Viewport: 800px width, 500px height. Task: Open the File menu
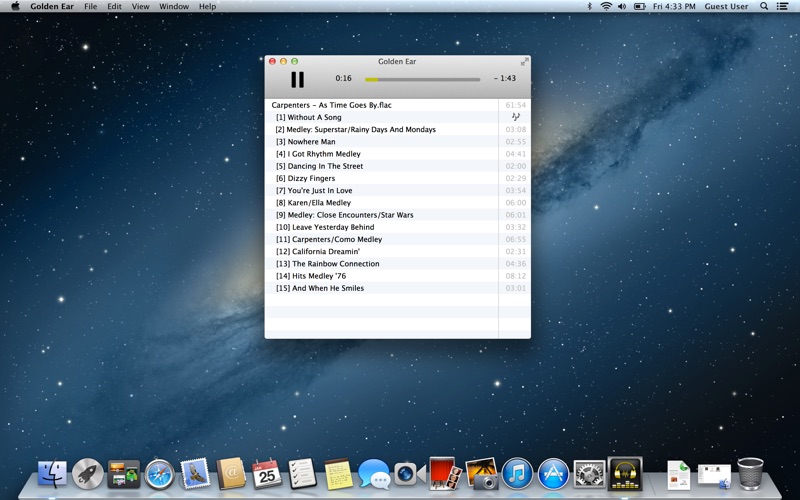(x=91, y=6)
